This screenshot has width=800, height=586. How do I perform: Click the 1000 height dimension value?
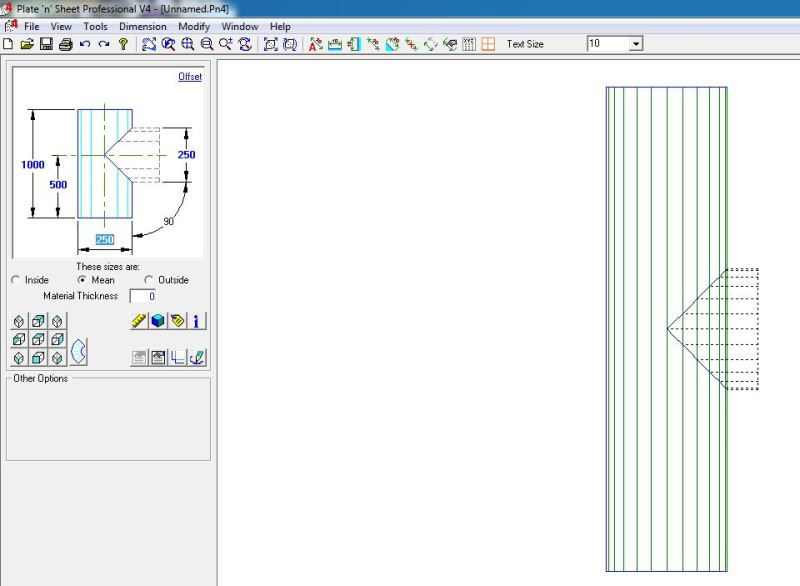point(33,165)
